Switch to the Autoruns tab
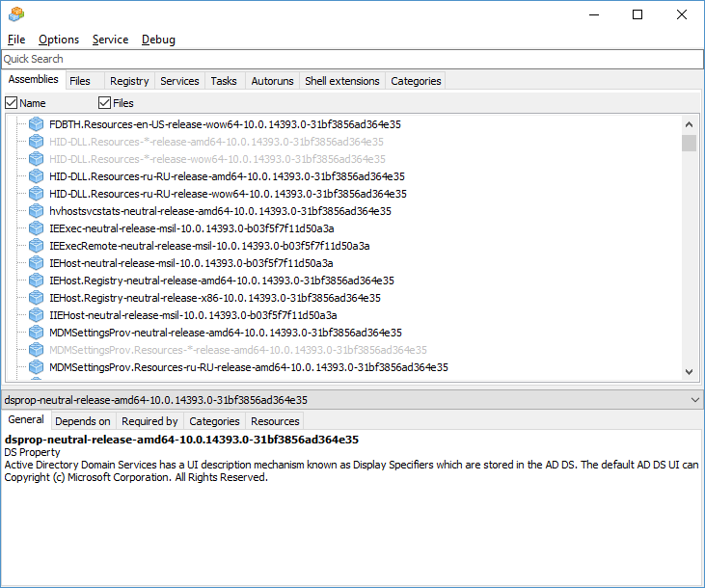The width and height of the screenshot is (705, 588). point(272,81)
